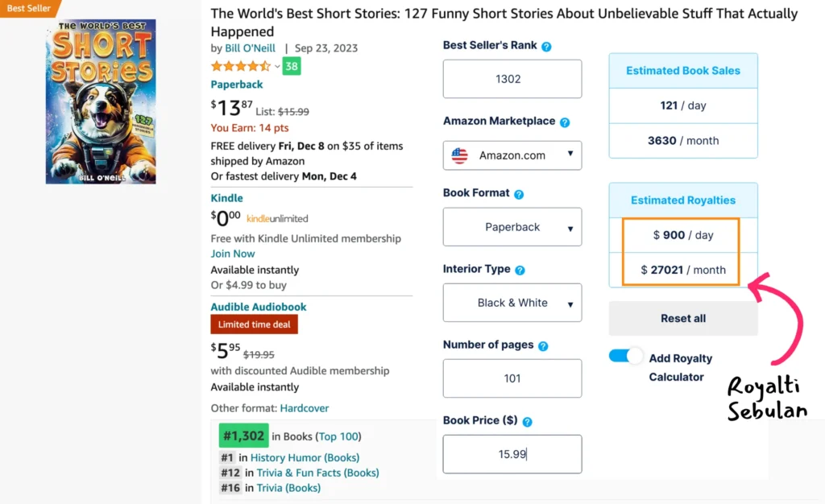
Task: Expand the star rating chevron
Action: (x=277, y=67)
